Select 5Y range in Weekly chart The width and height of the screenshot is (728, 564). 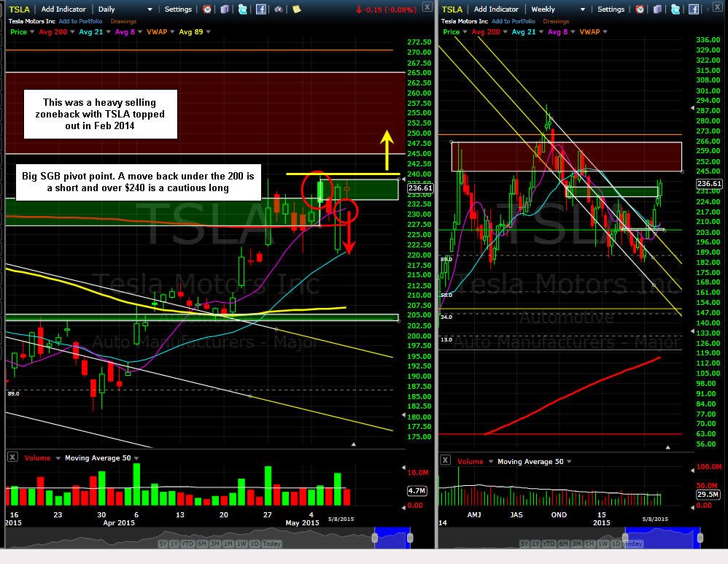[x=524, y=544]
